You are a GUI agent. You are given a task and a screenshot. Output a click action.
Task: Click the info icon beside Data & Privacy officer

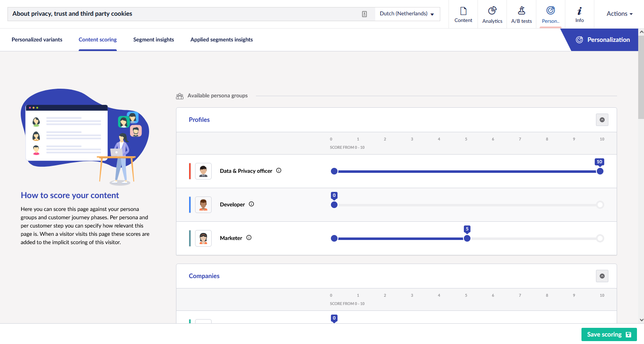[x=279, y=170]
